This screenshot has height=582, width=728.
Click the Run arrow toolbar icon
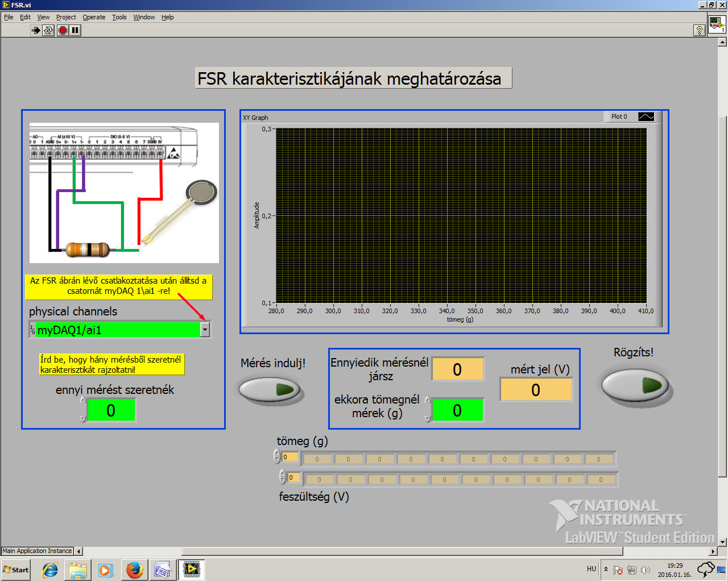click(x=36, y=30)
